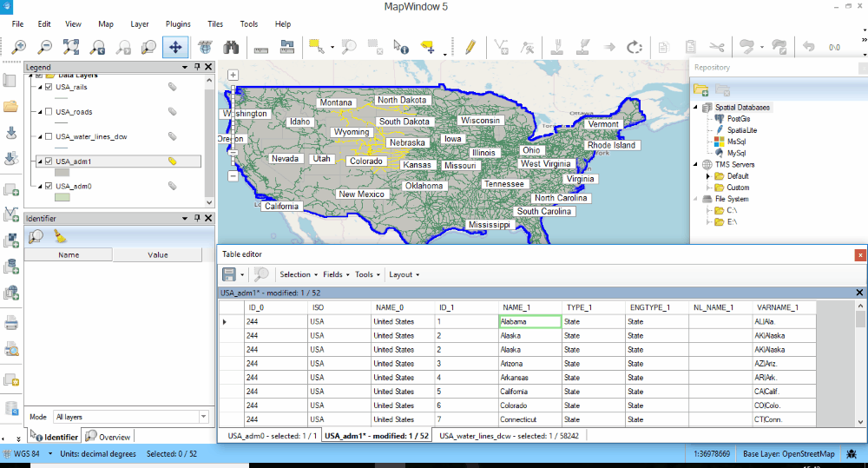Collapse the TMS Servers tree node
This screenshot has height=468, width=868.
click(x=696, y=164)
